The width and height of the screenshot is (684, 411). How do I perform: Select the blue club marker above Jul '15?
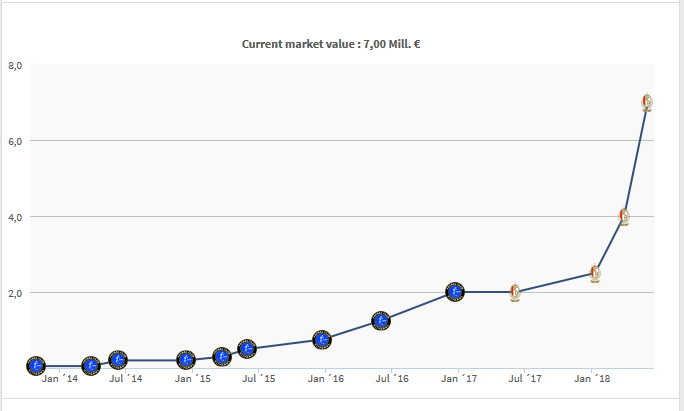point(247,349)
